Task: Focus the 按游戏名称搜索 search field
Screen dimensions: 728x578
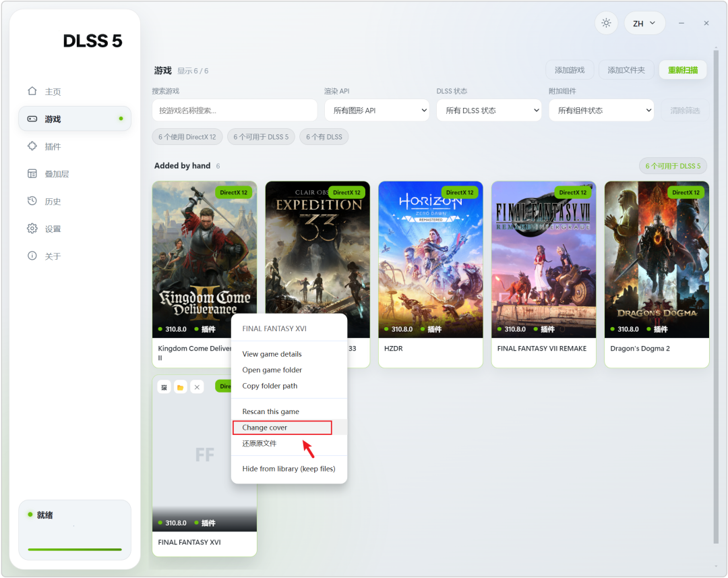Action: pyautogui.click(x=235, y=111)
